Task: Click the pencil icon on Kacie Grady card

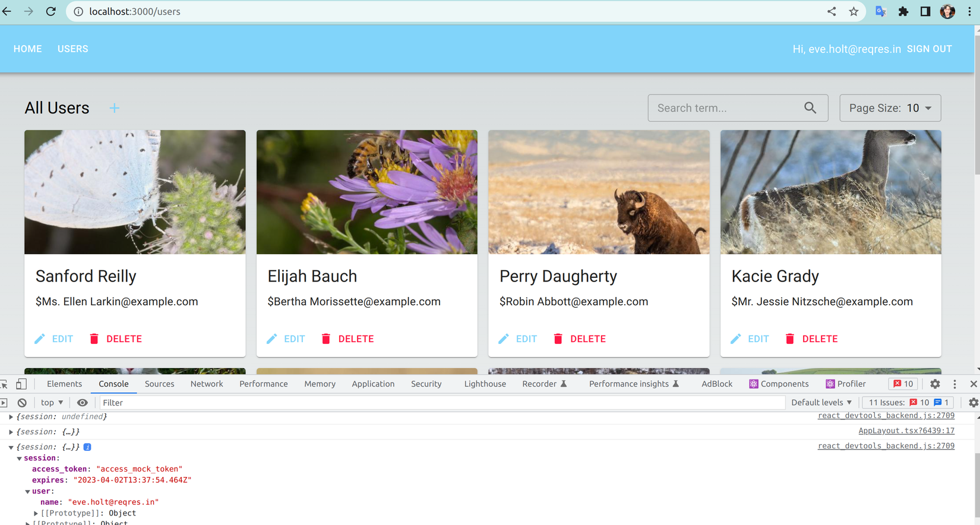Action: (x=736, y=339)
